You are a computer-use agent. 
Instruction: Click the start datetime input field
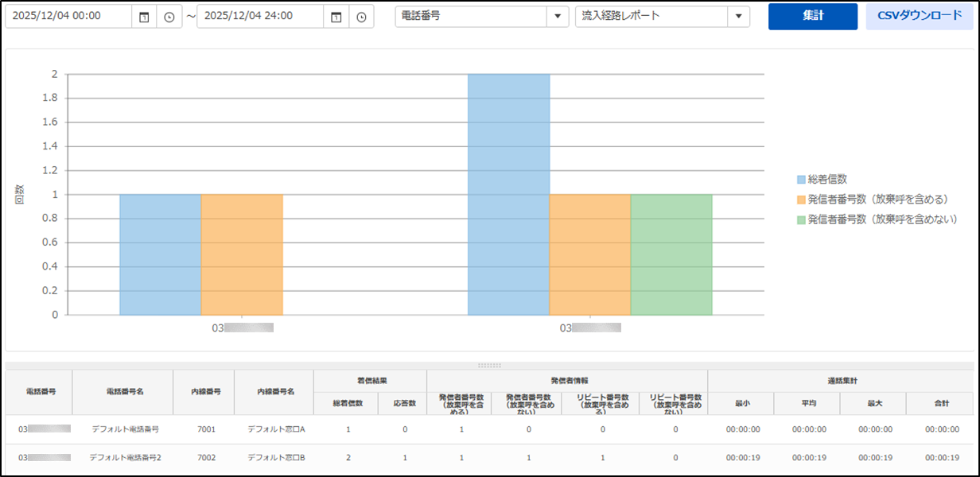tap(68, 17)
